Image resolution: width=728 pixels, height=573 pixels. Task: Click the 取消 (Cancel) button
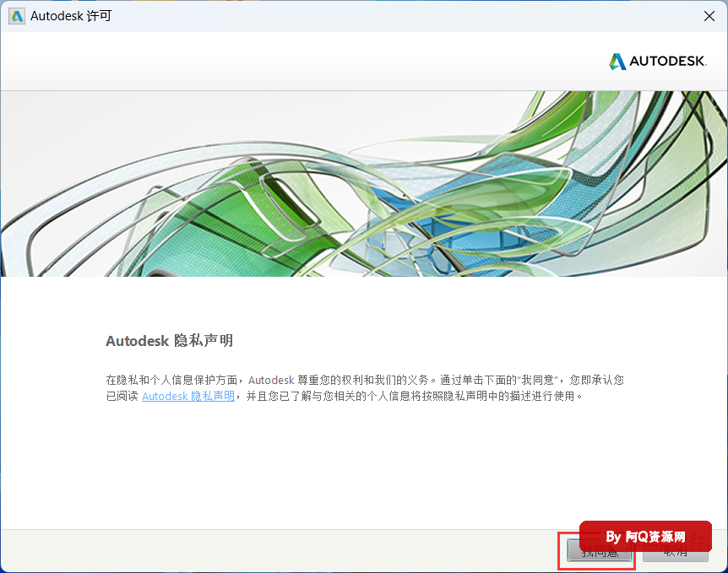[676, 551]
